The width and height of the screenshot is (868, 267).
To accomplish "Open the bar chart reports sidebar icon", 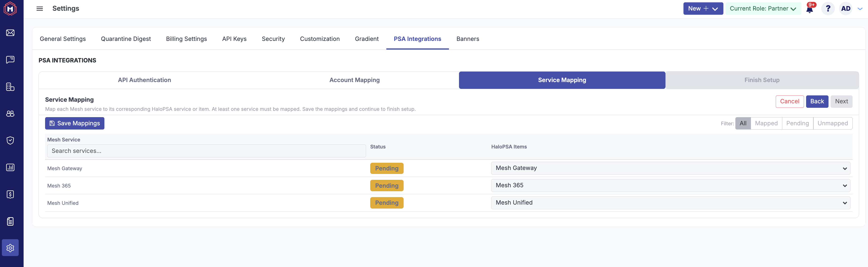I will pyautogui.click(x=11, y=167).
